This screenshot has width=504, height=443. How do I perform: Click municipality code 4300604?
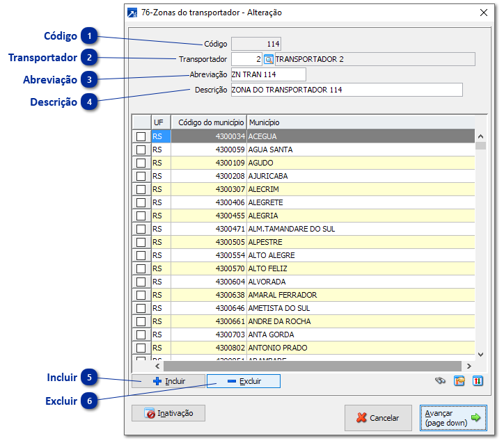[x=209, y=282]
